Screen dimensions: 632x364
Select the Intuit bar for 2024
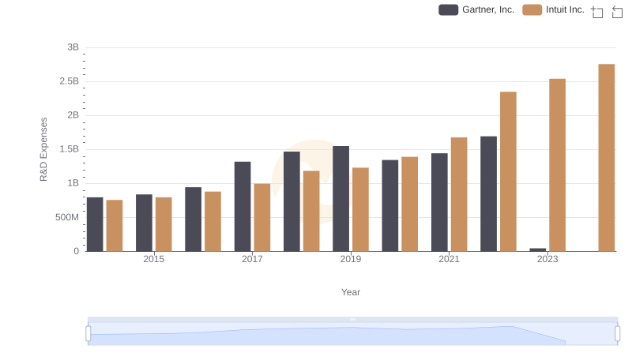606,158
